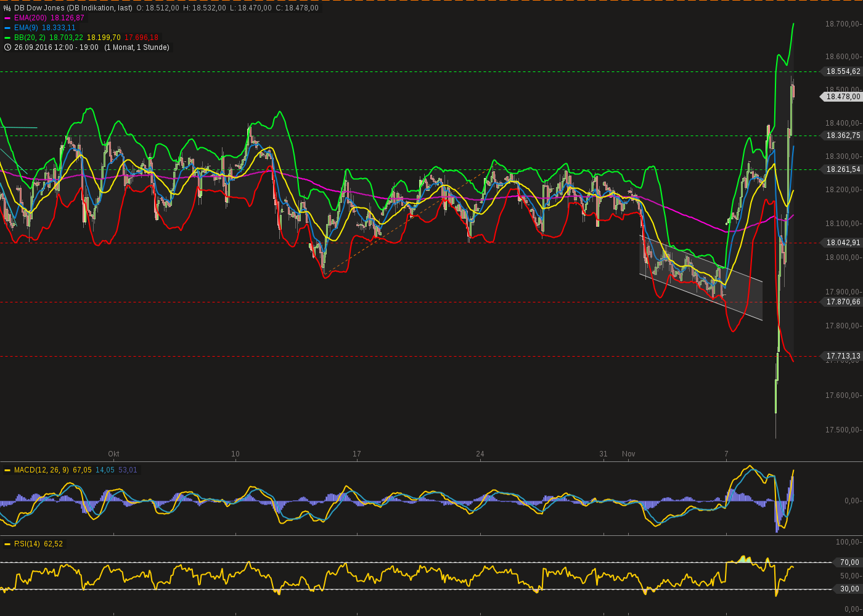The image size is (863, 616).
Task: Click the MACD 0,00 axis label
Action: pyautogui.click(x=853, y=501)
